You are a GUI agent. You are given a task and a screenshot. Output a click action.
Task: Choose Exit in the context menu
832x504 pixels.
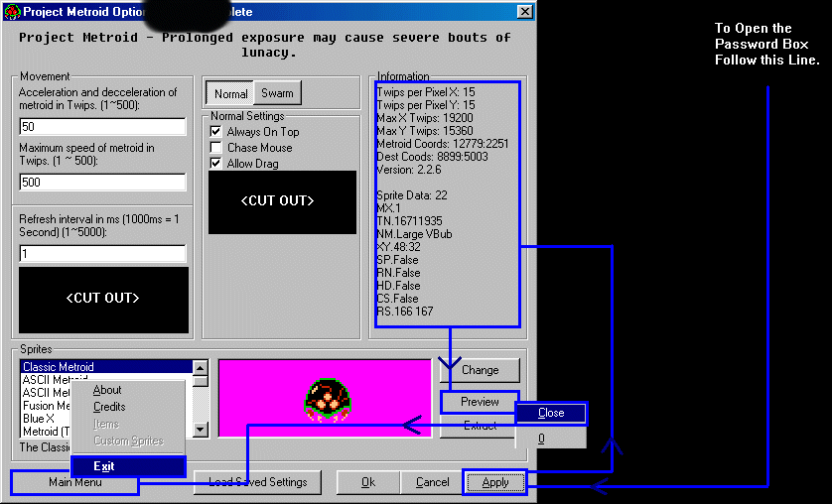[x=128, y=466]
